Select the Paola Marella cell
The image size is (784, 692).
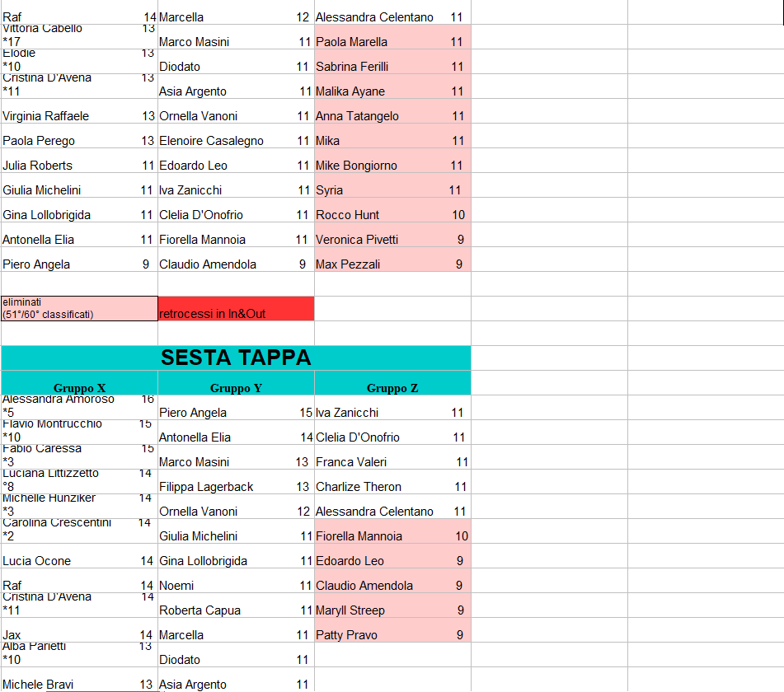[352, 42]
